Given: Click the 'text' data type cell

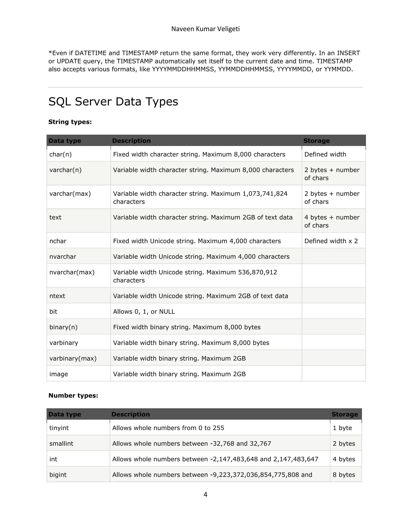Looking at the screenshot, I should click(x=79, y=221).
